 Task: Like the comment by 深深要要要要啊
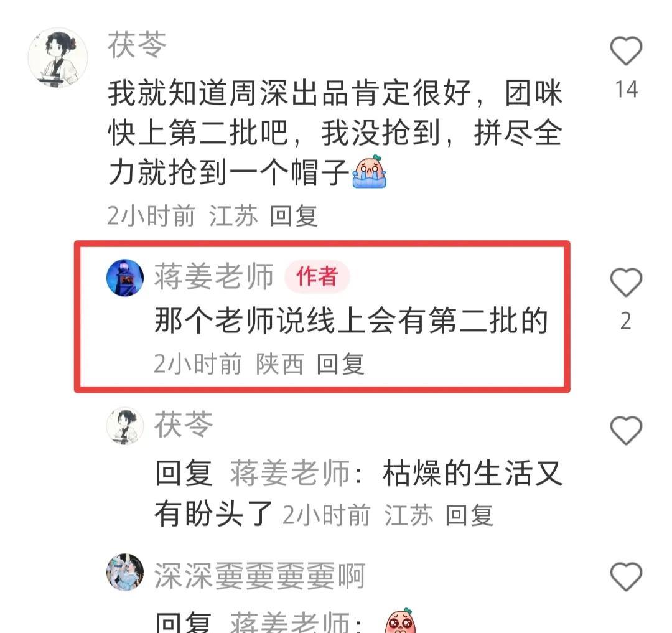[x=626, y=576]
